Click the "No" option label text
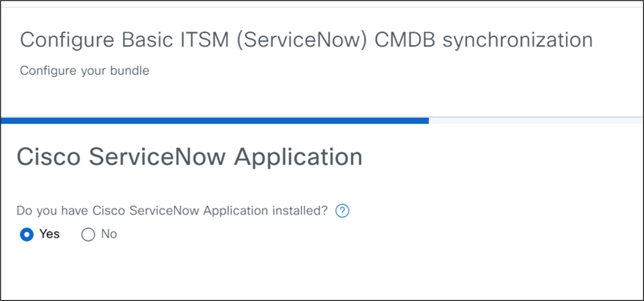Viewport: 644px width, 301px height. click(109, 234)
